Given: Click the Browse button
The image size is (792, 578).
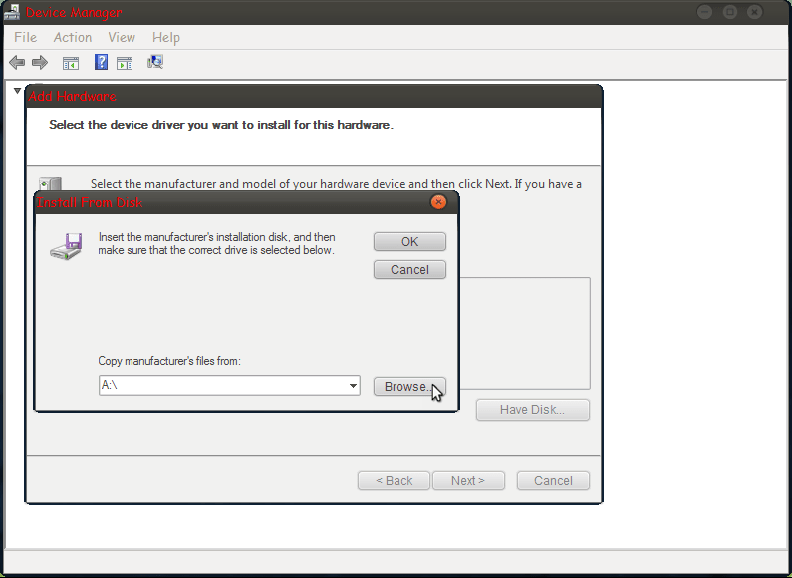Looking at the screenshot, I should click(x=410, y=387).
